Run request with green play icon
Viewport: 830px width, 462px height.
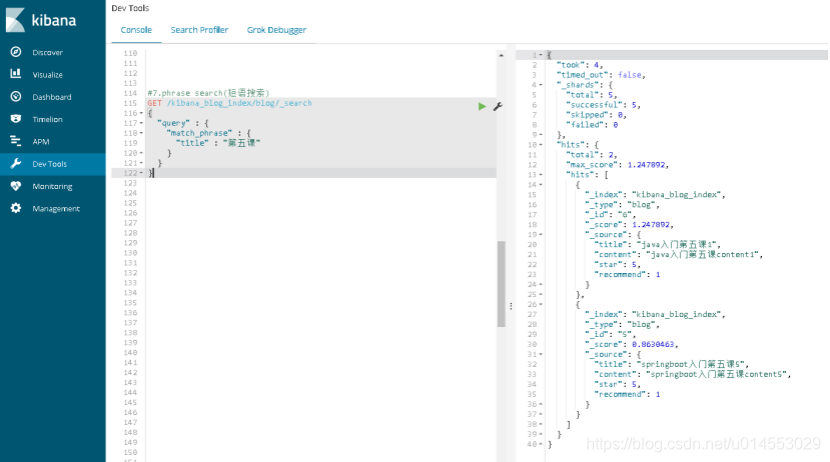482,106
